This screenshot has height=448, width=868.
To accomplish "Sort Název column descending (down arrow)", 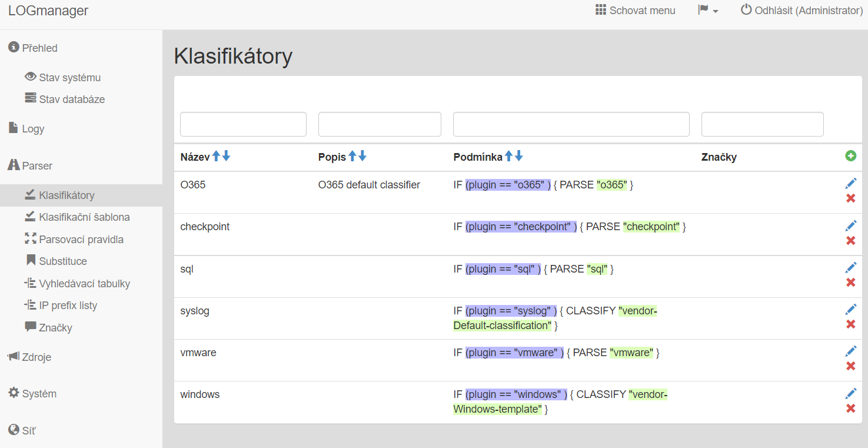I will [x=226, y=156].
